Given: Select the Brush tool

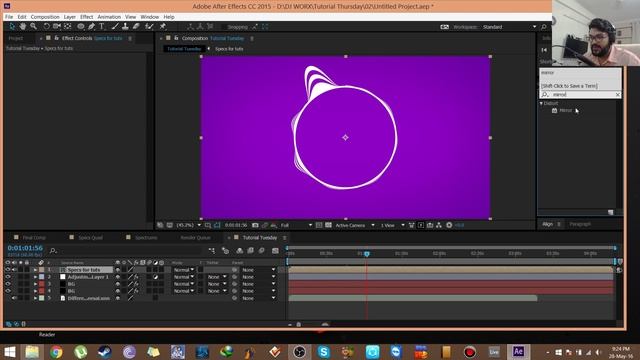Looking at the screenshot, I should (115, 27).
